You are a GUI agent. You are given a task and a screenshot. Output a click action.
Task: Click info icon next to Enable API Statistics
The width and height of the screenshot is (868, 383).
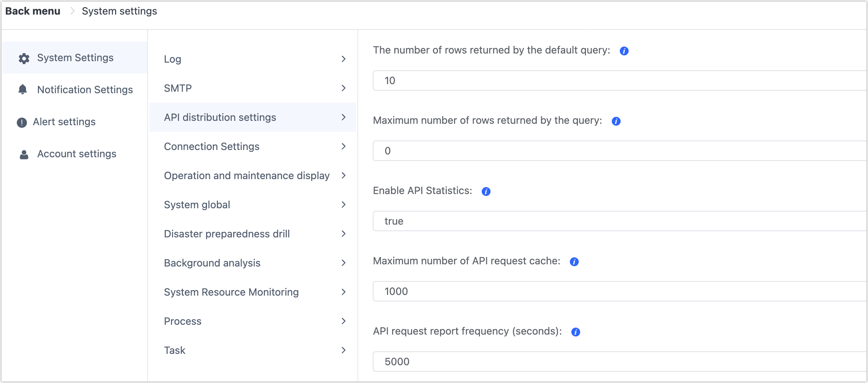[x=486, y=191]
